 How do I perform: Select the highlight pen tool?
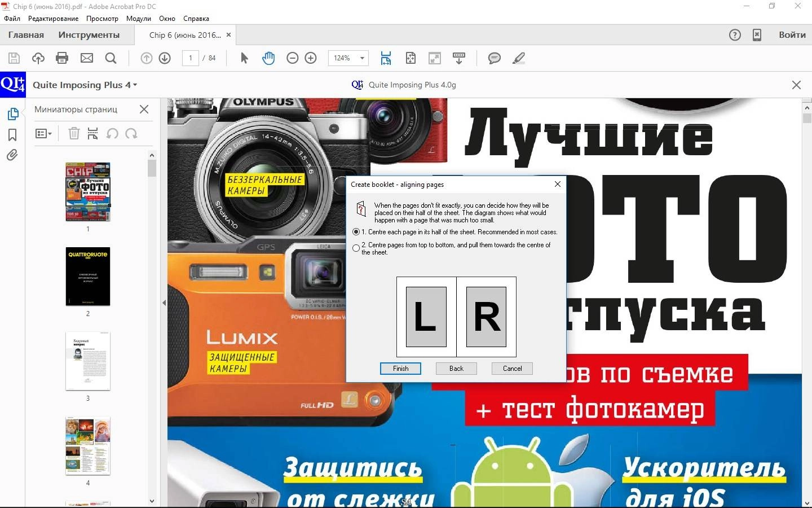(519, 58)
